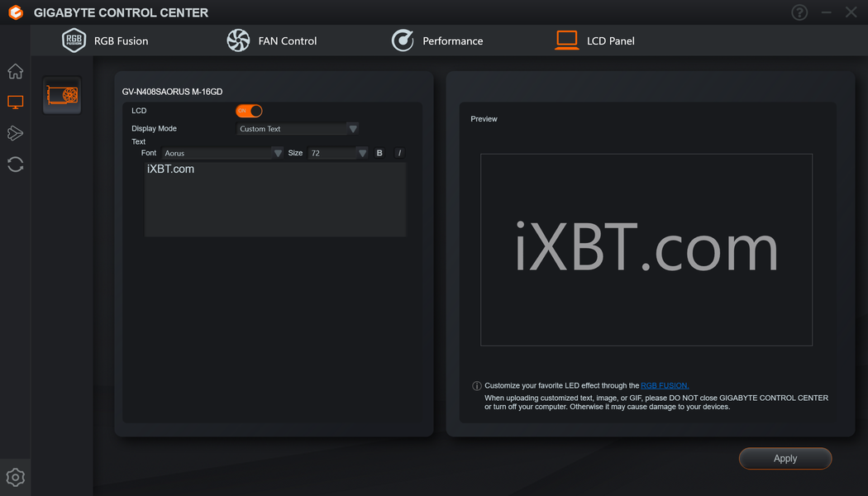Image resolution: width=868 pixels, height=496 pixels.
Task: Click the Custom Text display mode field
Action: 292,128
